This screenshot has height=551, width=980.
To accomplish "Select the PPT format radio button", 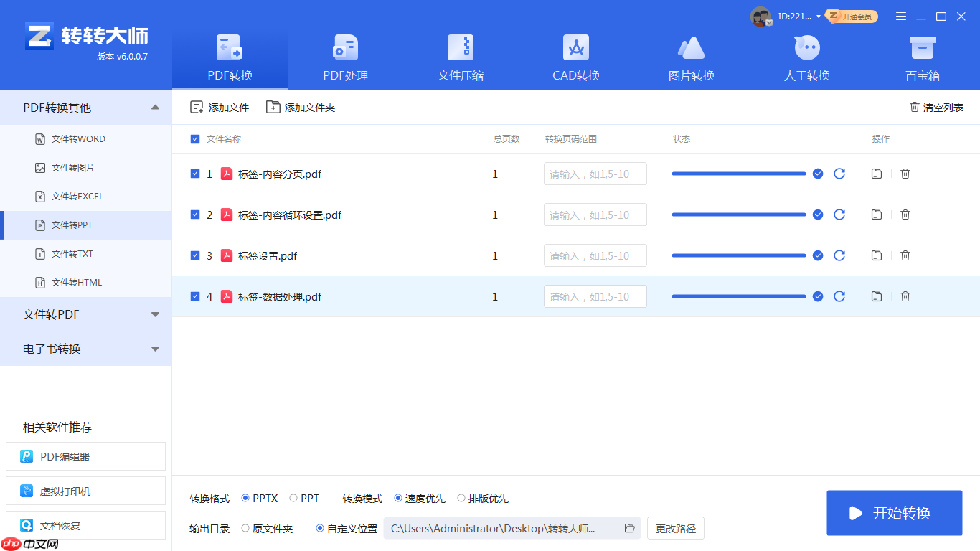I will pyautogui.click(x=293, y=498).
